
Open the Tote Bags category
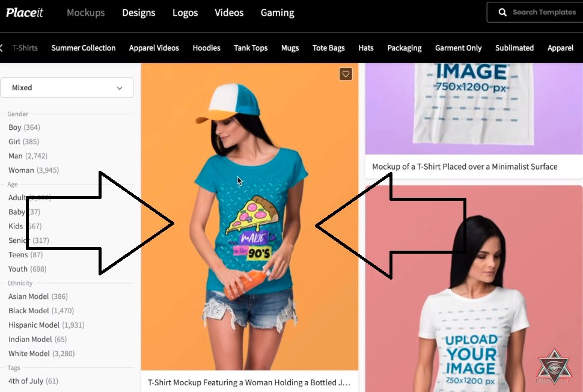pyautogui.click(x=328, y=48)
